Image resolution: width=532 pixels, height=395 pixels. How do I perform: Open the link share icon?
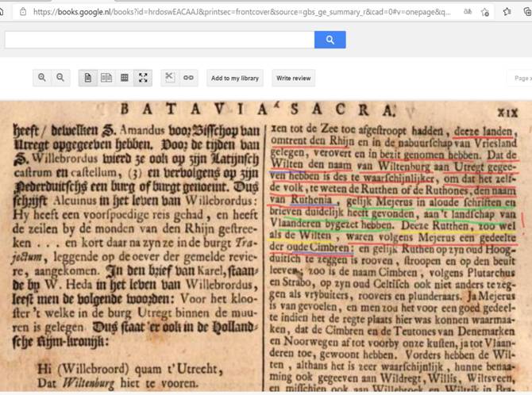pos(188,78)
